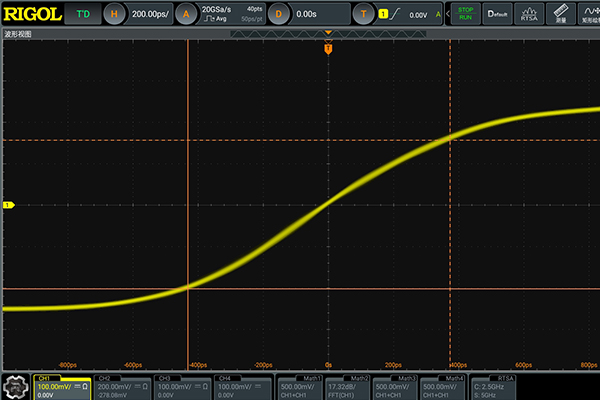Viewport: 600px width, 400px height.
Task: Open the RTSA spectrum analyzer icon
Action: pyautogui.click(x=530, y=14)
